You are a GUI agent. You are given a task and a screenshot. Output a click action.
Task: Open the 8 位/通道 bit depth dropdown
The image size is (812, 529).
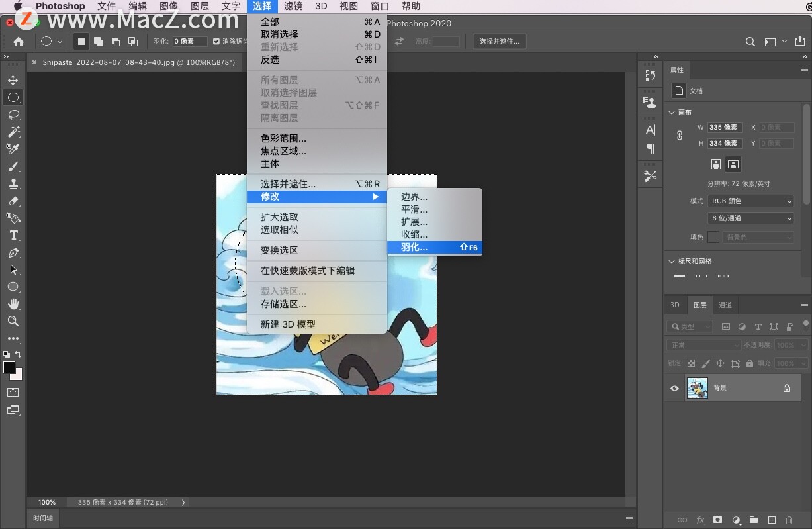point(750,218)
